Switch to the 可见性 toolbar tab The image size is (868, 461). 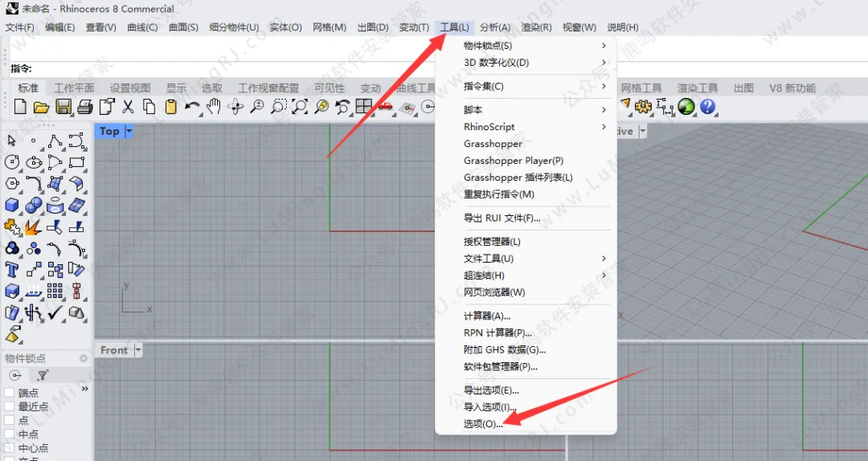point(330,88)
